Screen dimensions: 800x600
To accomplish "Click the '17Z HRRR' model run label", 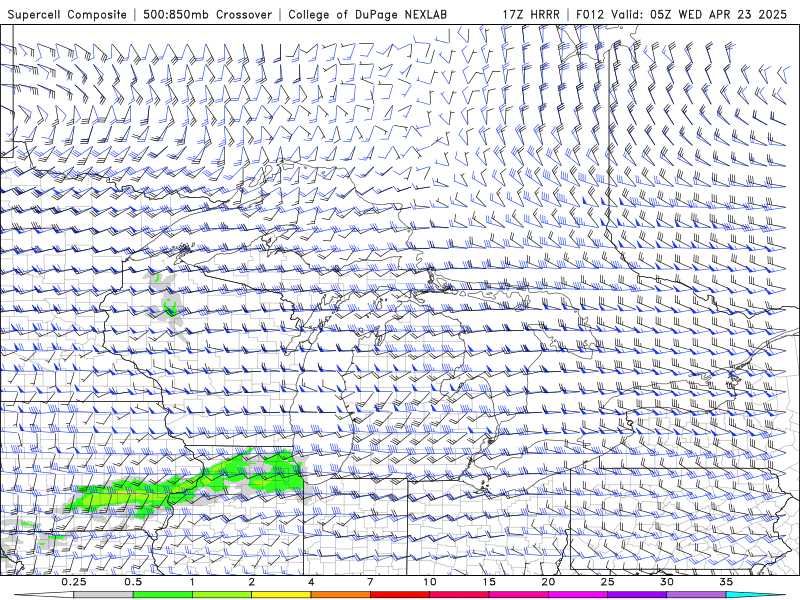I will click(531, 14).
